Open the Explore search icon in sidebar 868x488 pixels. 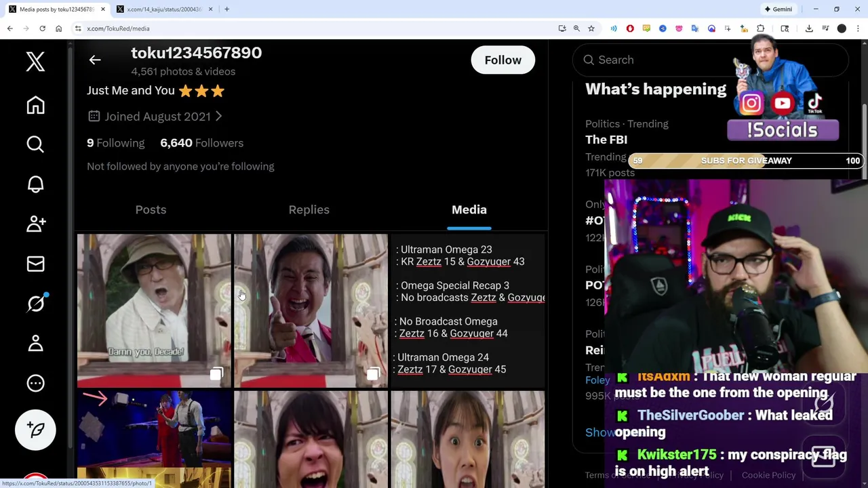point(35,144)
